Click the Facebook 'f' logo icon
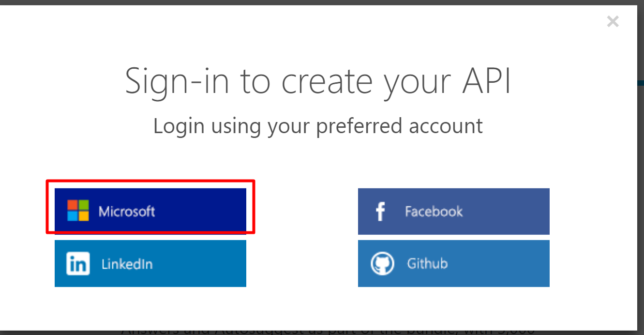644x335 pixels. 380,212
